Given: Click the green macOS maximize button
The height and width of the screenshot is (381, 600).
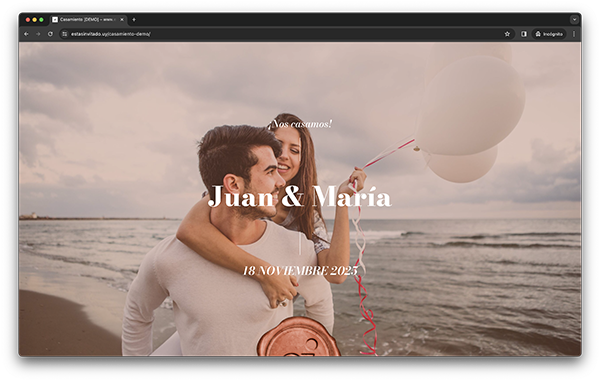Looking at the screenshot, I should (41, 20).
